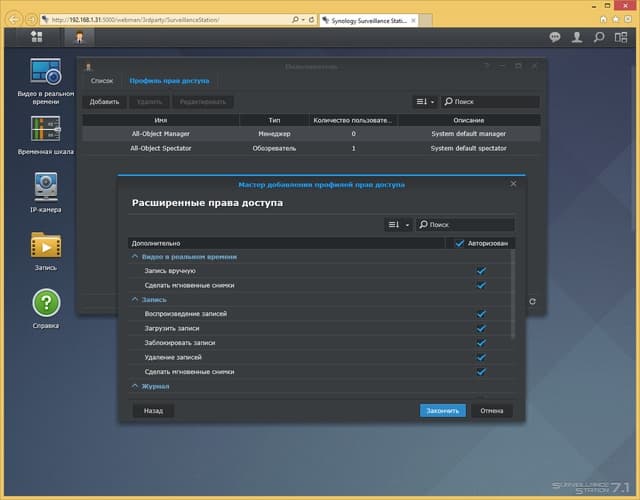Uncheck the lock recordings permission
Viewport: 640px width, 500px height.
click(x=481, y=342)
